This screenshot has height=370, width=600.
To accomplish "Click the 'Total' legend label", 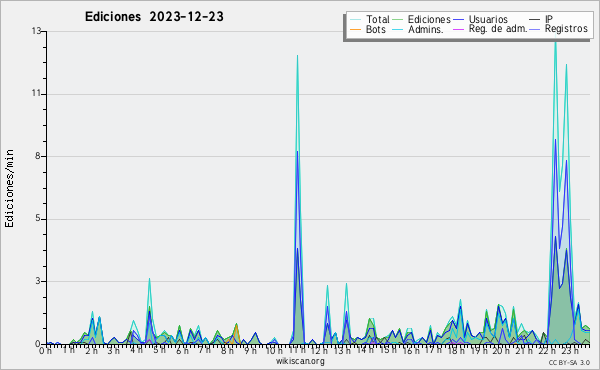I will pos(378,19).
